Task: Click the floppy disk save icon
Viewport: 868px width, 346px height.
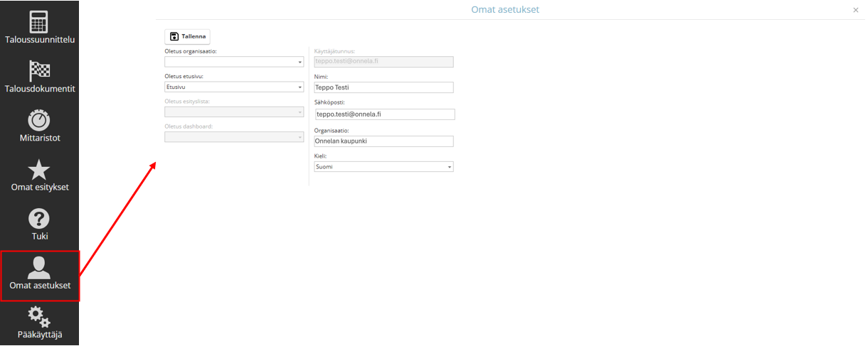Action: click(x=174, y=36)
